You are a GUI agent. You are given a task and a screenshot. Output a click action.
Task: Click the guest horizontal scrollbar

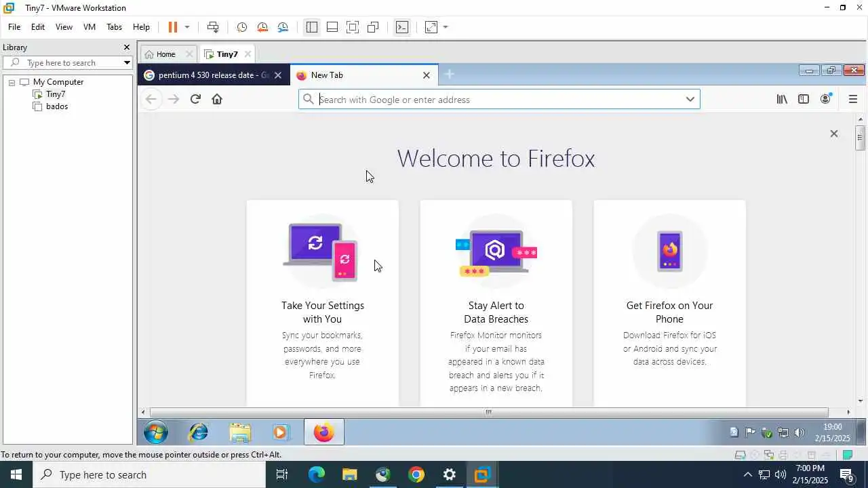(x=488, y=412)
